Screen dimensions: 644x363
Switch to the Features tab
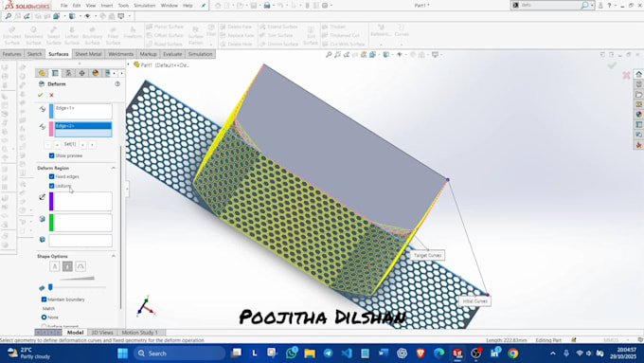(12, 54)
